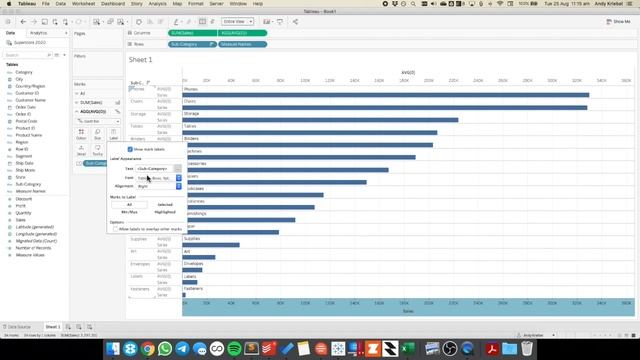
Task: Open the Entire View fit dropdown
Action: point(237,21)
